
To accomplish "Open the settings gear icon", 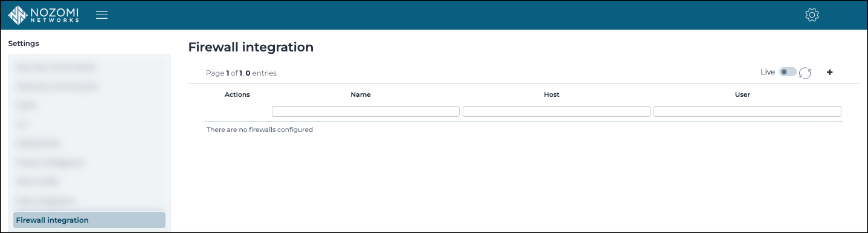I will click(x=812, y=15).
